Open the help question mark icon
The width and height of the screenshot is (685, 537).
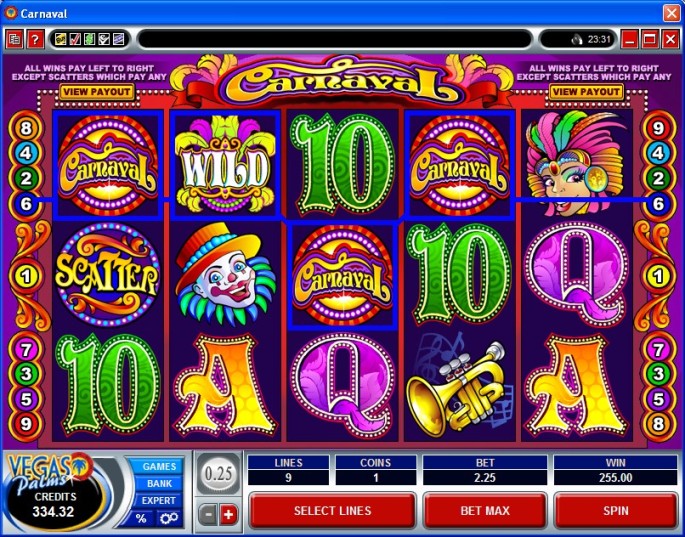pyautogui.click(x=35, y=40)
